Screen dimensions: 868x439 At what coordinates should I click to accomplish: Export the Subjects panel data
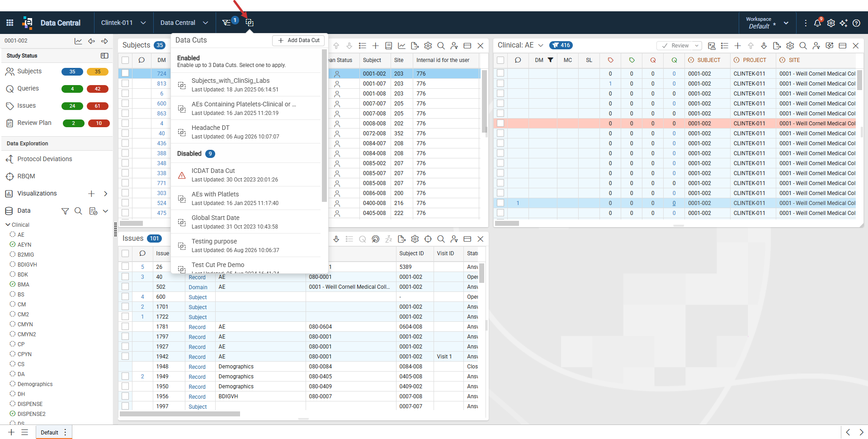click(x=415, y=46)
